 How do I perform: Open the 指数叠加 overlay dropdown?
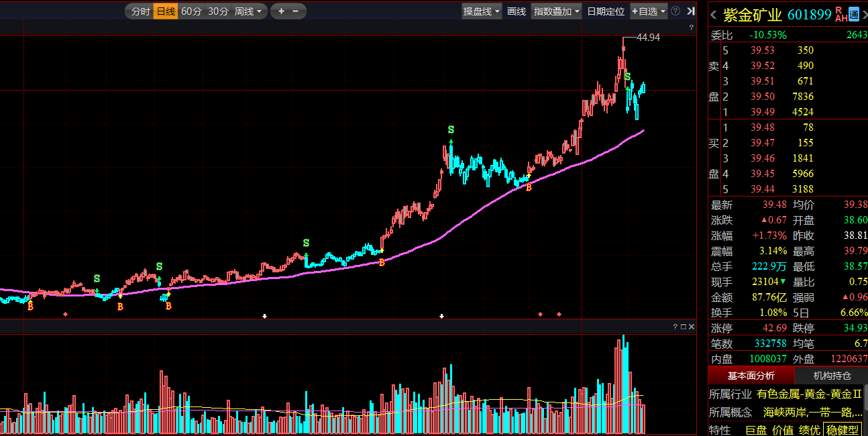(556, 11)
